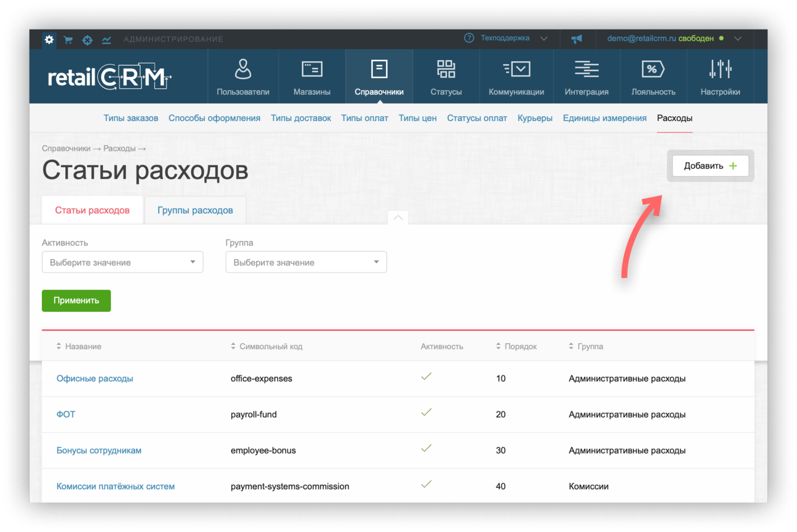Click demo@retailcrm.ru account label
This screenshot has height=532, width=797.
pos(641,38)
